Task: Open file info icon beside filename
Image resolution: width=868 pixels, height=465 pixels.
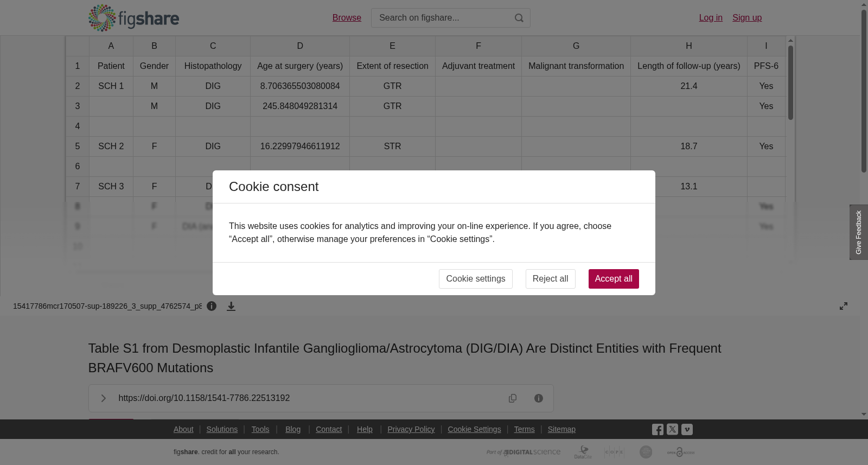Action: pyautogui.click(x=212, y=306)
